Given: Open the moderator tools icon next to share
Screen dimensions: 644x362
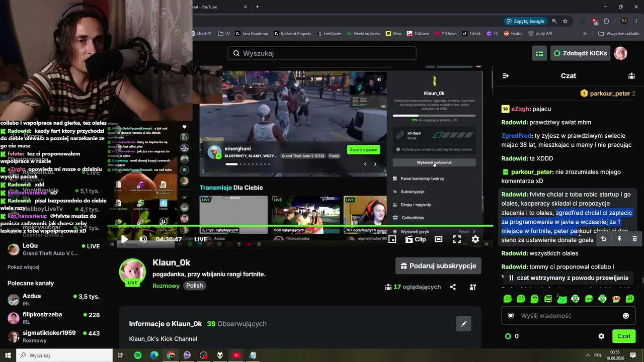Looking at the screenshot, I should tap(473, 287).
